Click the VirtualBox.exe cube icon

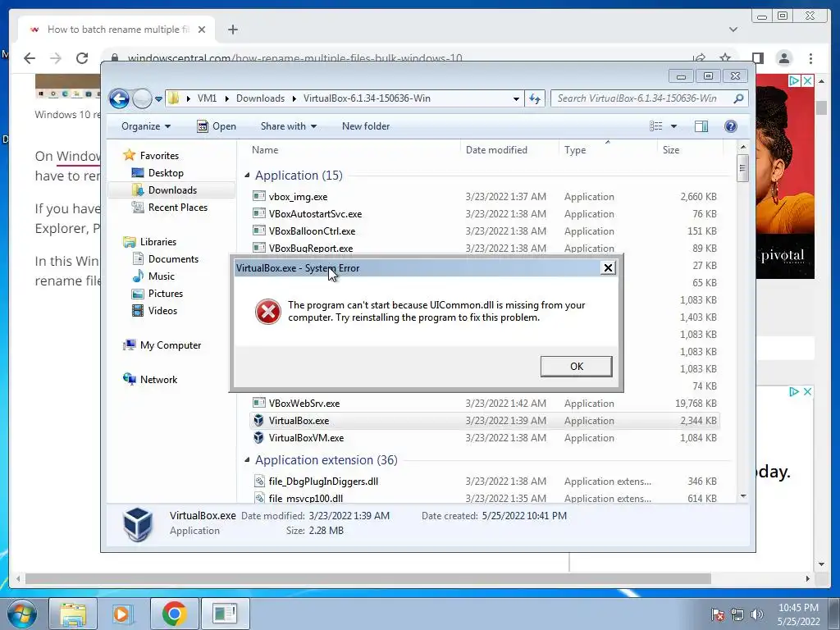(258, 420)
